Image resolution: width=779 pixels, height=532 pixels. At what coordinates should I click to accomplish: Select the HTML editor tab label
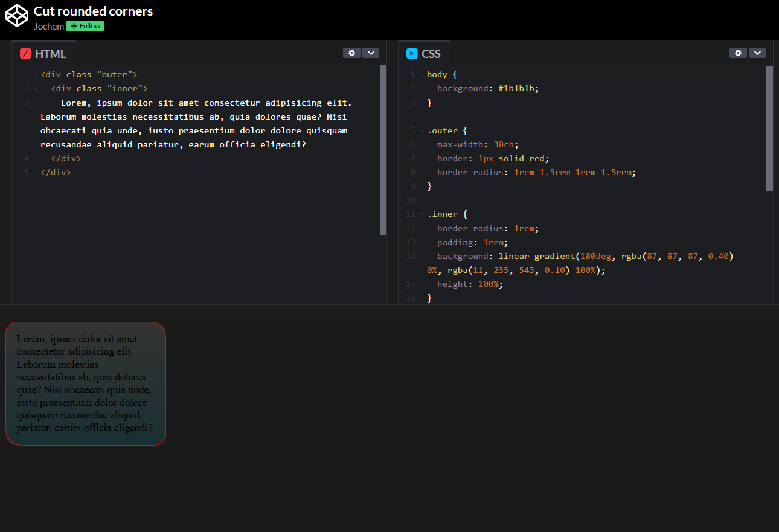click(x=50, y=54)
